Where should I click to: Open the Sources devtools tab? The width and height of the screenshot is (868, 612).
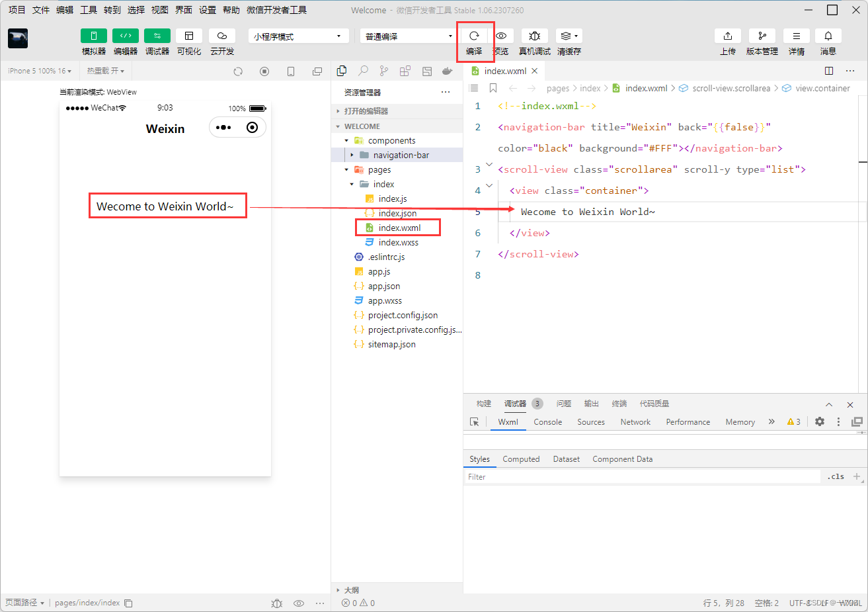[591, 422]
